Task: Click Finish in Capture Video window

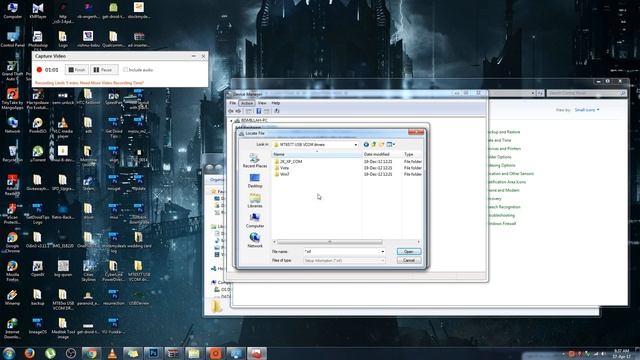Action: coord(77,70)
